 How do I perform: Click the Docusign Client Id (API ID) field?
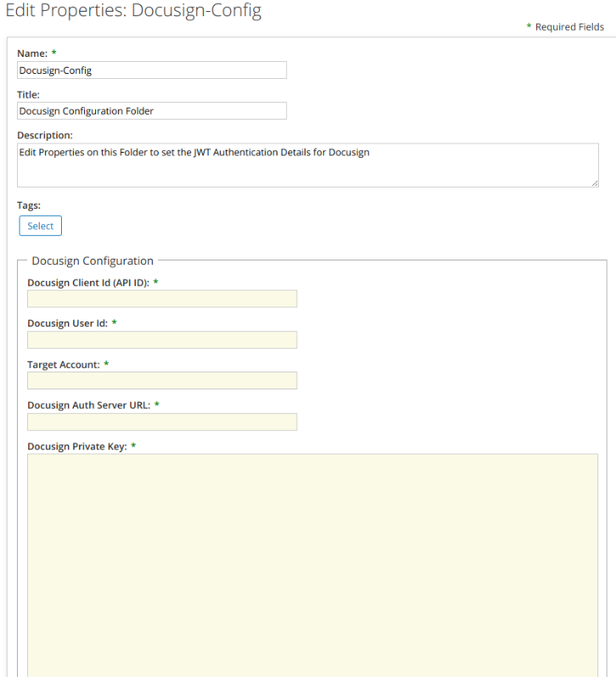(x=162, y=299)
